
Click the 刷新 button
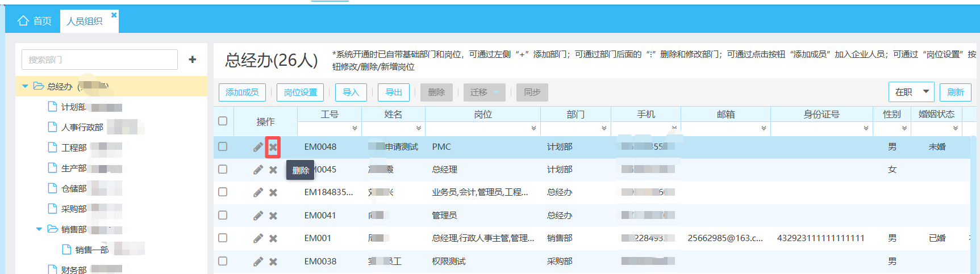[x=956, y=92]
